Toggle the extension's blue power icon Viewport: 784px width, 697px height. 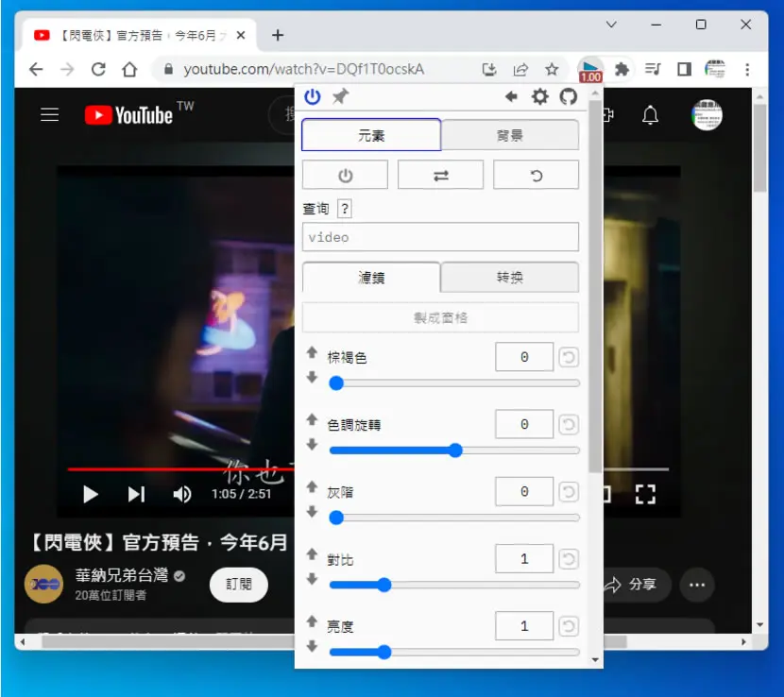coord(313,96)
